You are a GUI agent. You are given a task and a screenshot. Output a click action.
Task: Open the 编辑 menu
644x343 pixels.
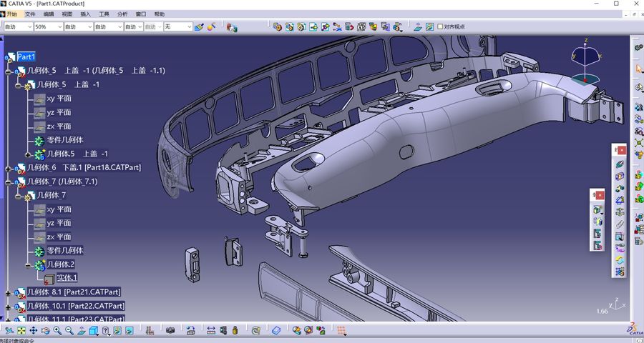[x=49, y=14]
